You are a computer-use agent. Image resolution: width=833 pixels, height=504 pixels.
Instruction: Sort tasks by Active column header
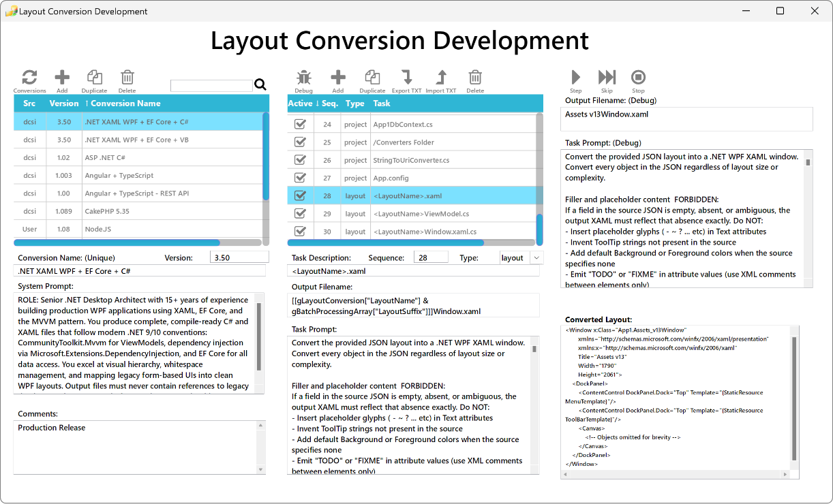300,104
